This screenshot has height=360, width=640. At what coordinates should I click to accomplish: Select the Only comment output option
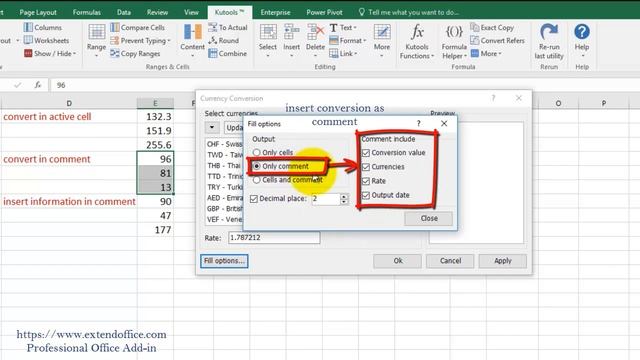point(281,166)
